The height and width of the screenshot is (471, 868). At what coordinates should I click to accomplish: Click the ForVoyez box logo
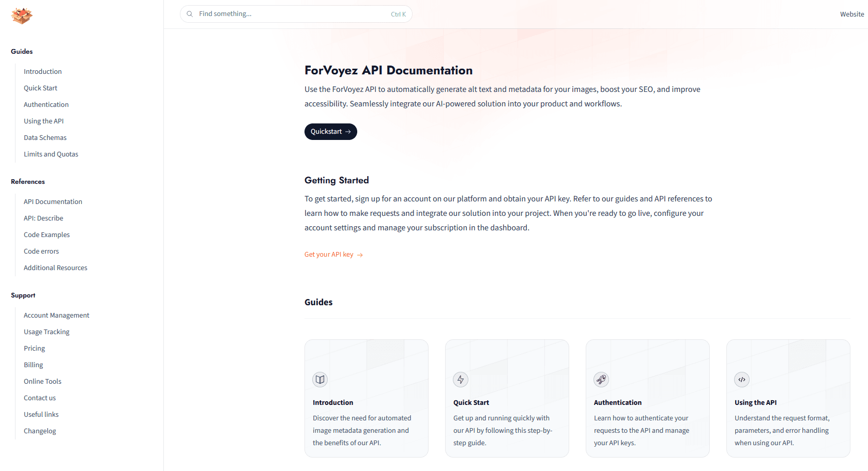(22, 16)
